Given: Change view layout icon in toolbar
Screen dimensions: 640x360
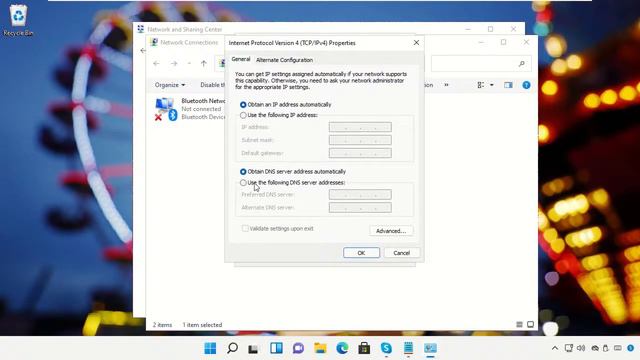Looking at the screenshot, I should (481, 85).
